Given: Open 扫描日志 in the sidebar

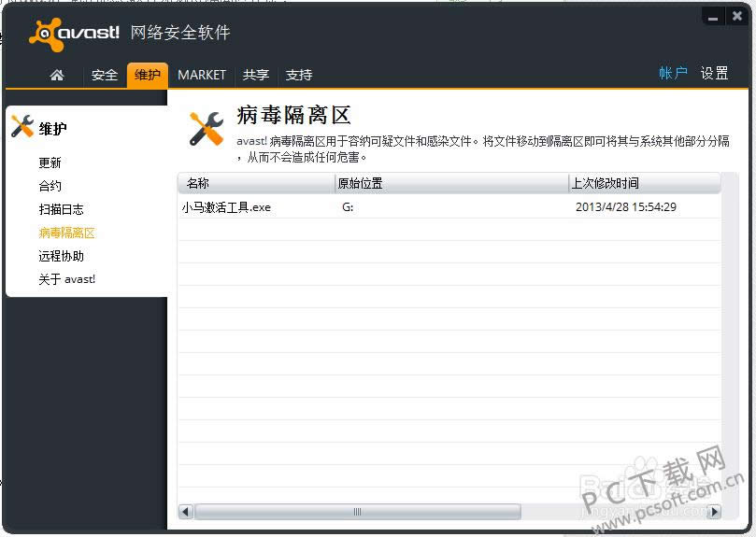Looking at the screenshot, I should tap(62, 209).
